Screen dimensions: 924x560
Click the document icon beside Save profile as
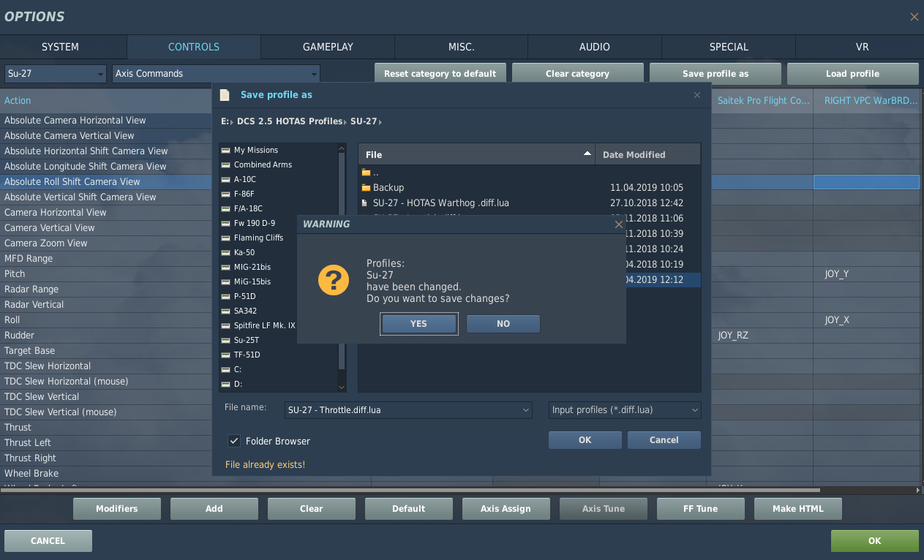pyautogui.click(x=225, y=95)
